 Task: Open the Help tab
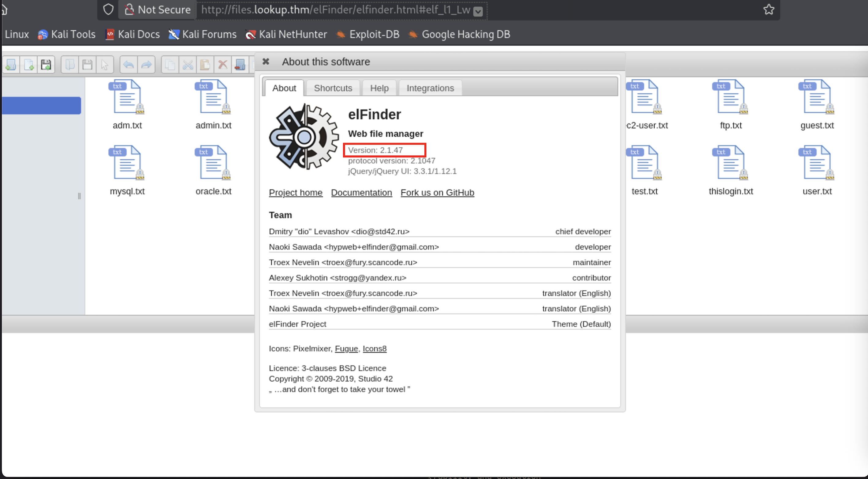point(379,88)
